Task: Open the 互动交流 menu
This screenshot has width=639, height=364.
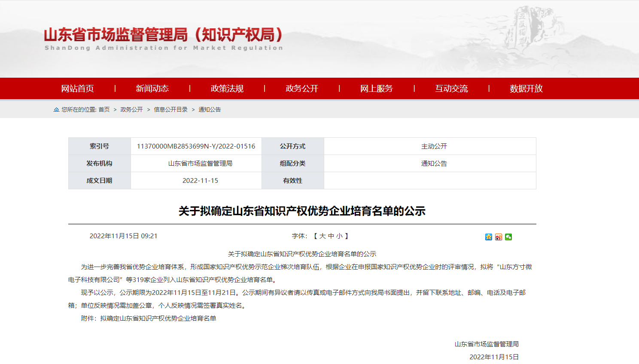Action: 451,88
